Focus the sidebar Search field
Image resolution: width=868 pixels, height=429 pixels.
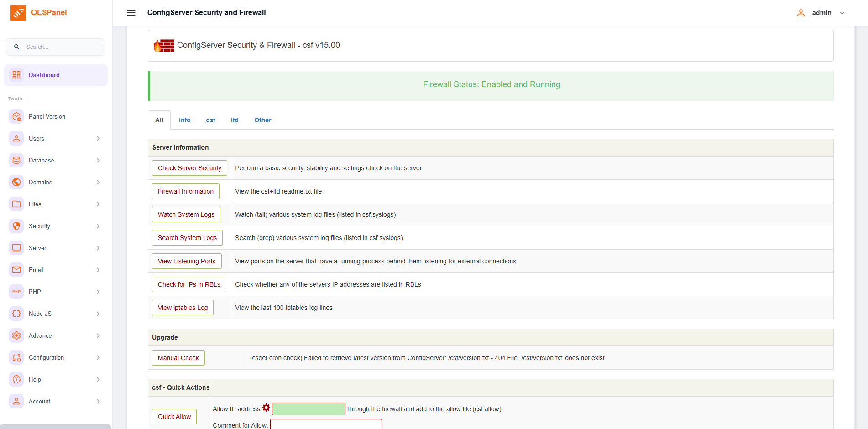click(56, 47)
